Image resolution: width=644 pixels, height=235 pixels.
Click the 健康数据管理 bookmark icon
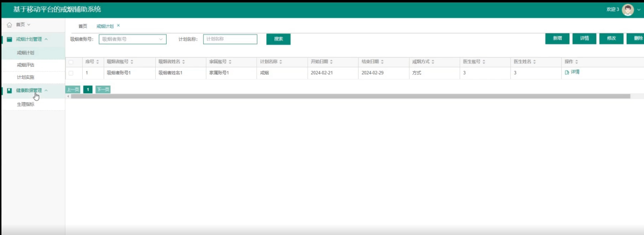click(x=9, y=90)
